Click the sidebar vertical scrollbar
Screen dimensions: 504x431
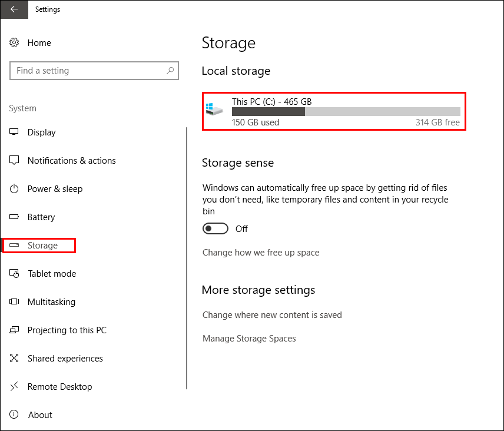[x=187, y=258]
